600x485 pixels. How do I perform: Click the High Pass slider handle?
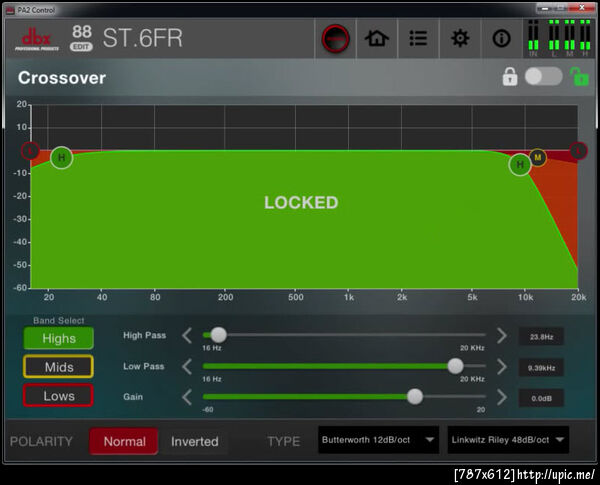218,335
